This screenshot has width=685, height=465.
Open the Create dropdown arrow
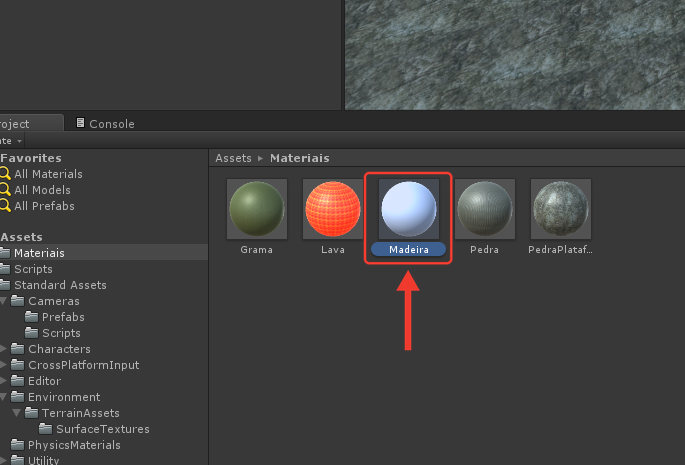(x=19, y=141)
